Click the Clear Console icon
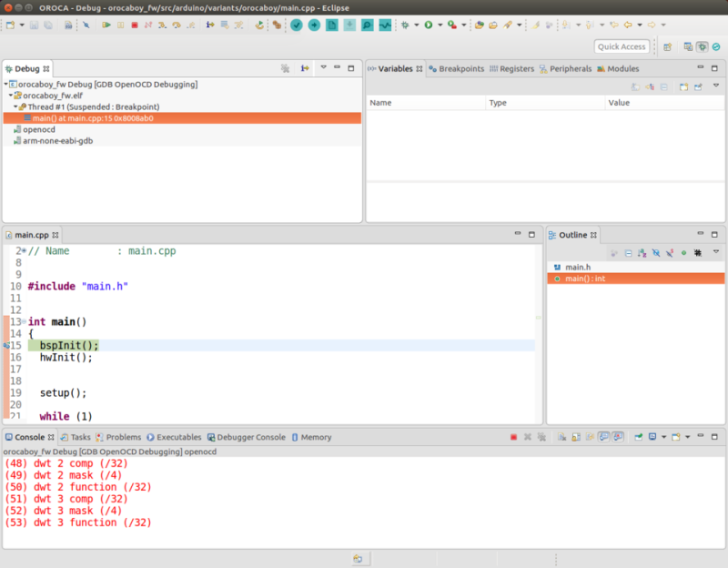The height and width of the screenshot is (568, 728). coord(561,437)
